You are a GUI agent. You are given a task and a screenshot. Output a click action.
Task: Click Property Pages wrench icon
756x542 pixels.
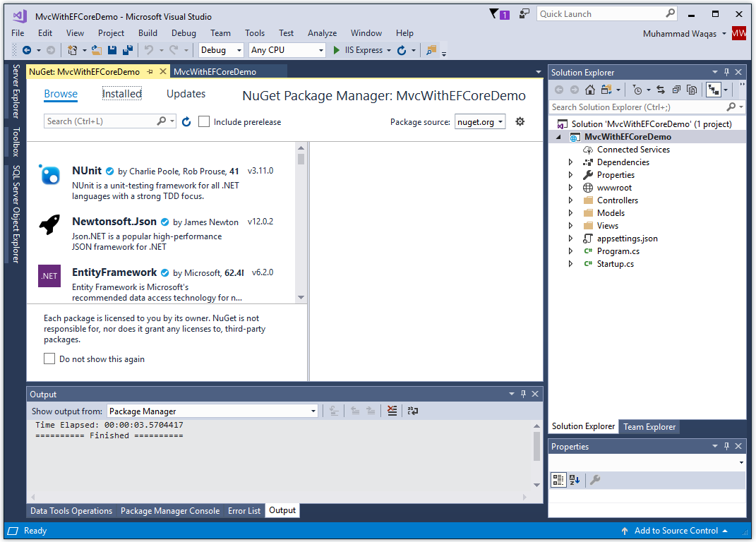click(x=595, y=480)
